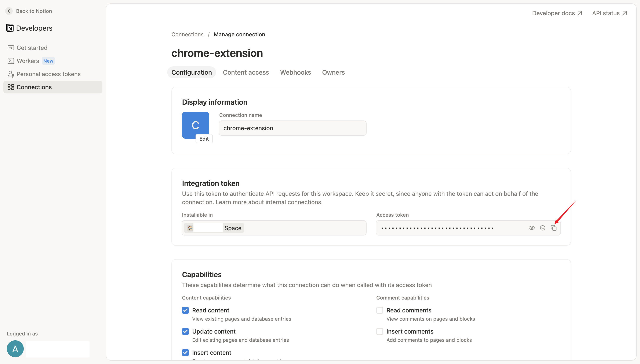Select the Configuration tab
Image resolution: width=640 pixels, height=364 pixels.
click(192, 72)
